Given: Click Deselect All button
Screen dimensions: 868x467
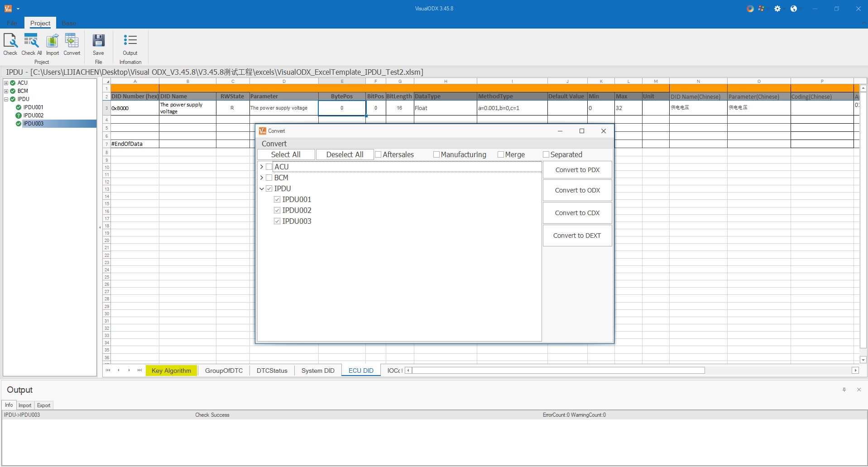Looking at the screenshot, I should (345, 154).
